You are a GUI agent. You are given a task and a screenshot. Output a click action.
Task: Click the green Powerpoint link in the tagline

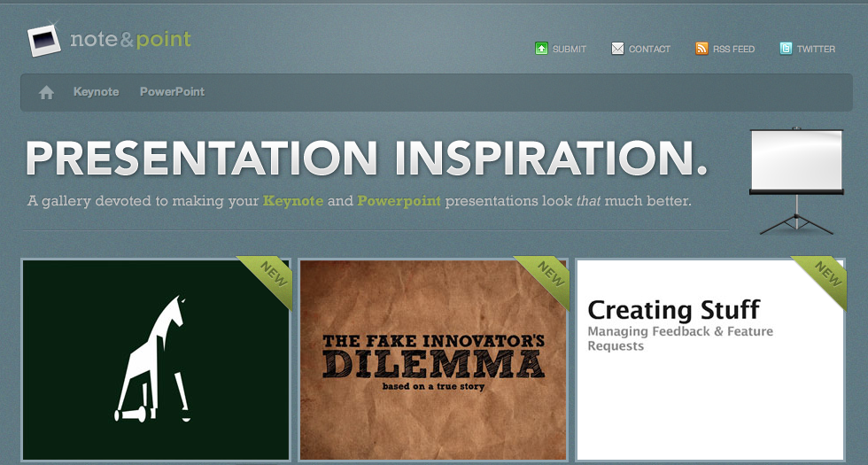[399, 201]
